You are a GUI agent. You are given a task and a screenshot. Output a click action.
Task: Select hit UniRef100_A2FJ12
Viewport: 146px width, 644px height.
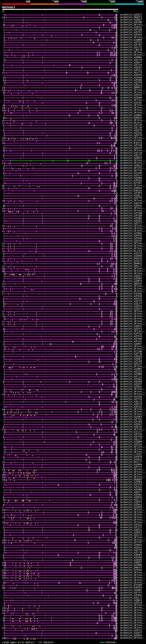tap(131, 376)
